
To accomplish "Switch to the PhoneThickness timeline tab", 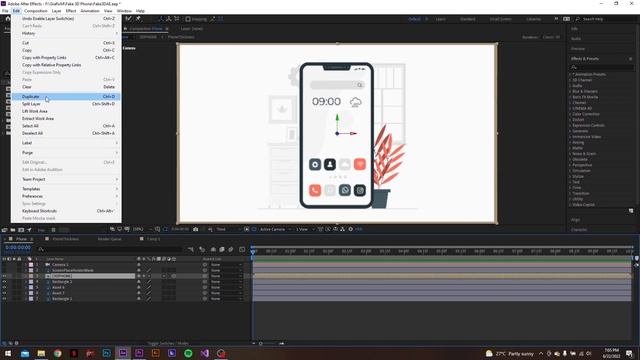I will tap(65, 239).
